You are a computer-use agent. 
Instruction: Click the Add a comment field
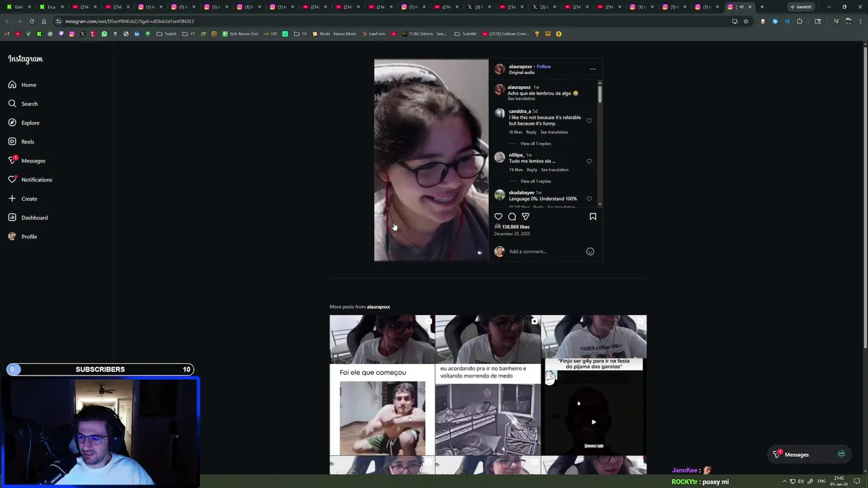click(x=546, y=251)
